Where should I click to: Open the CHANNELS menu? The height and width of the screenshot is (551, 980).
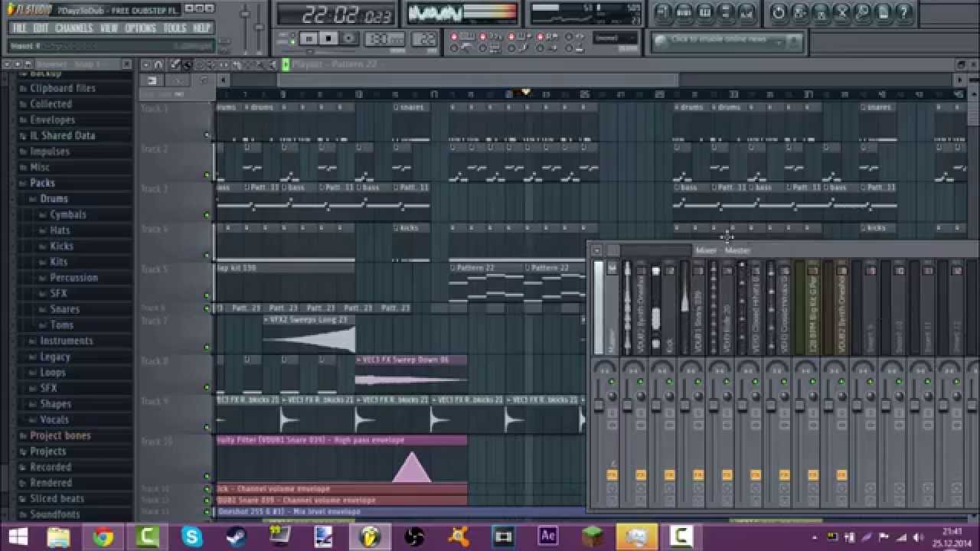[x=73, y=28]
